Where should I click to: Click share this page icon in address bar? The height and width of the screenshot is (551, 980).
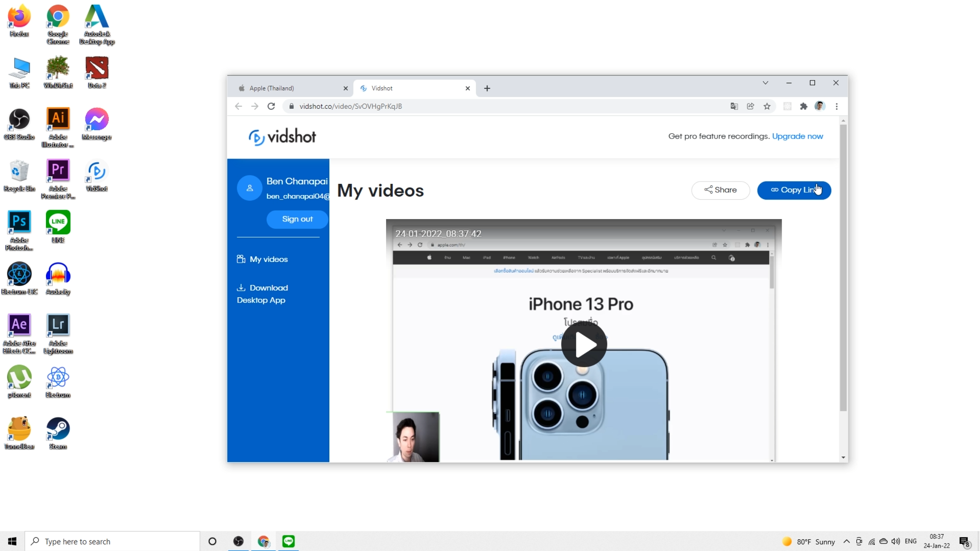coord(750,106)
